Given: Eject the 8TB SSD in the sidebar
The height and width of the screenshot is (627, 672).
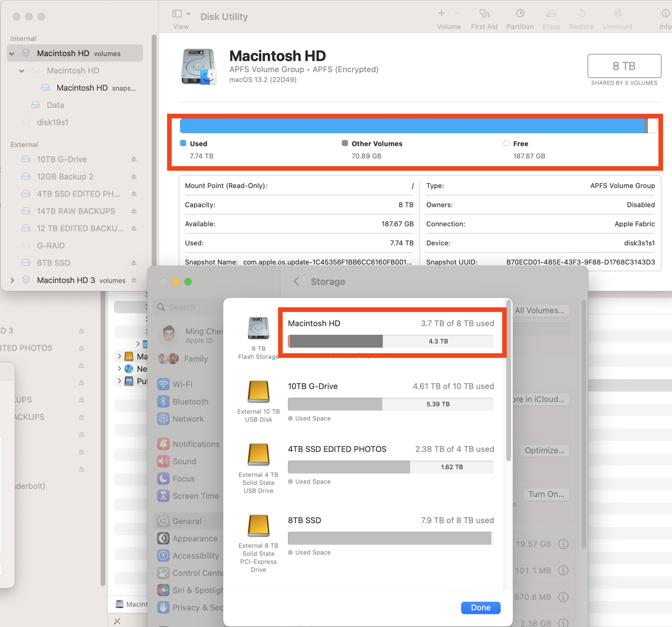Looking at the screenshot, I should (134, 263).
